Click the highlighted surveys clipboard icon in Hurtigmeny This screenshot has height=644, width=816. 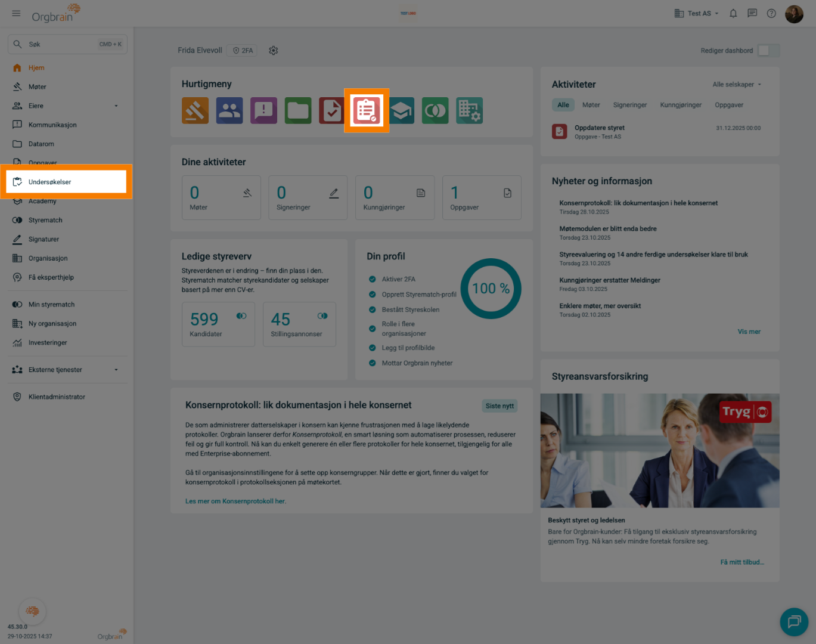coord(366,110)
